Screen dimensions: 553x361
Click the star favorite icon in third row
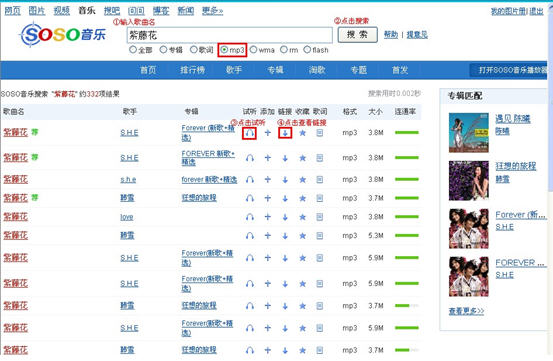pyautogui.click(x=302, y=179)
